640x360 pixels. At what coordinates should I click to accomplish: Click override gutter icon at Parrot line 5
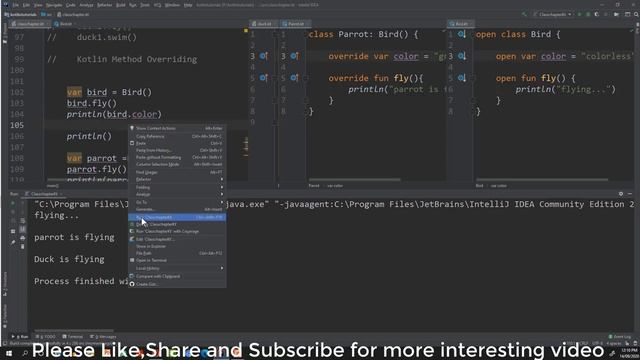pos(294,78)
